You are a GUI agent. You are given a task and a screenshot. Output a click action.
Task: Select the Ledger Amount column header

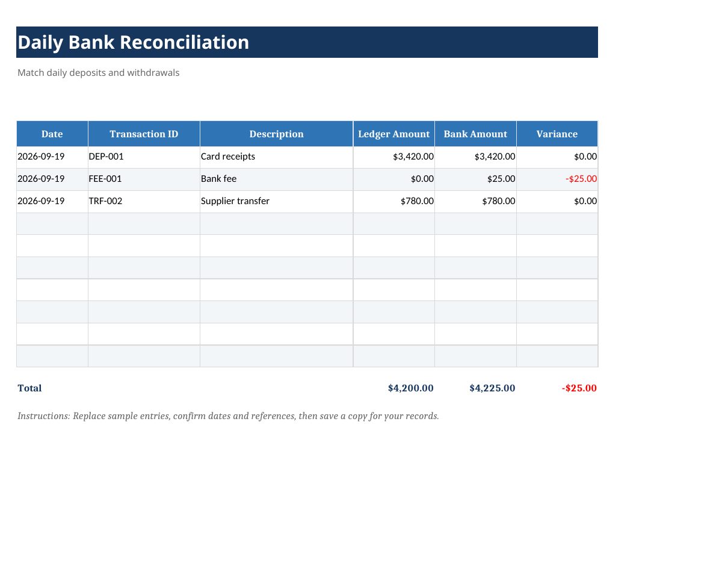[393, 134]
